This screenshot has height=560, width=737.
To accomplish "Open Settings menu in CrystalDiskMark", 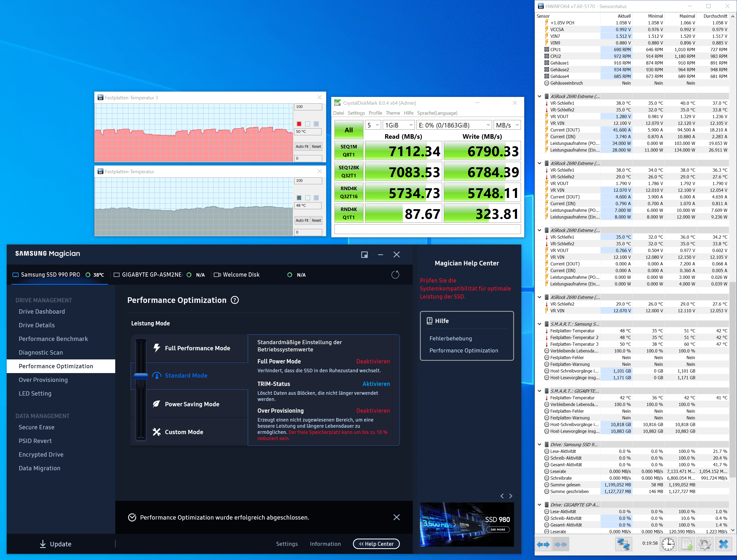I will tap(356, 113).
